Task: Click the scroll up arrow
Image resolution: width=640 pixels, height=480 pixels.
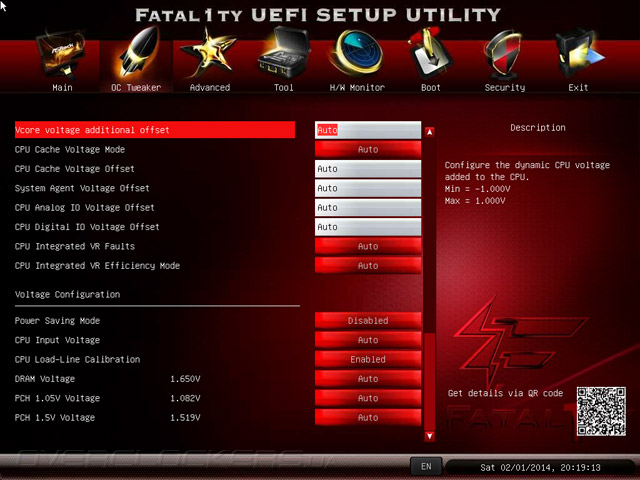Action: [x=429, y=132]
